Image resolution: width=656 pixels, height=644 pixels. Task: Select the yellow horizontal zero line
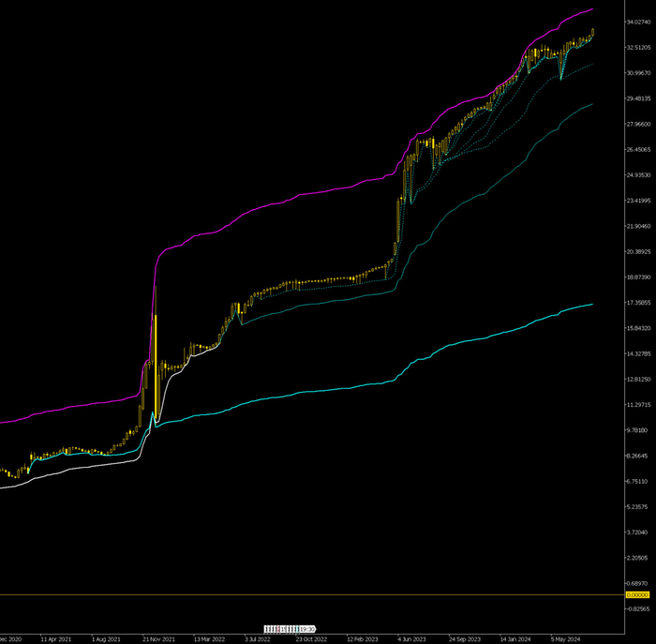(312, 594)
